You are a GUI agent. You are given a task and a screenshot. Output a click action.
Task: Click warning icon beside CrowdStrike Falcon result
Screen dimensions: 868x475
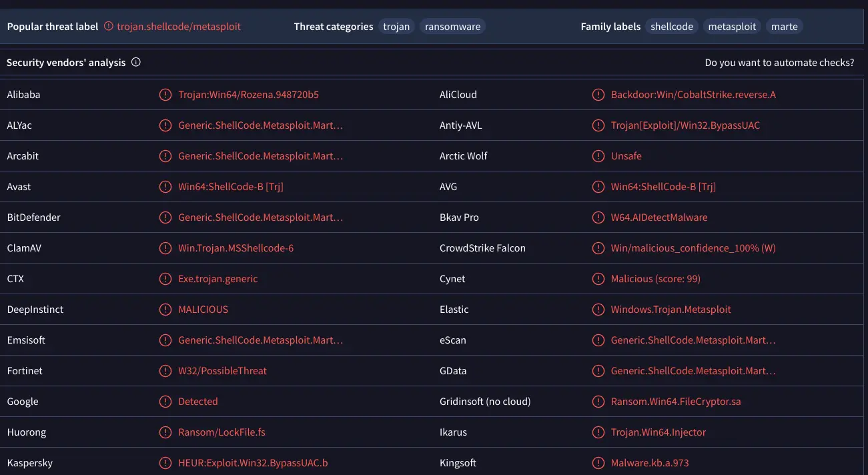coord(598,248)
